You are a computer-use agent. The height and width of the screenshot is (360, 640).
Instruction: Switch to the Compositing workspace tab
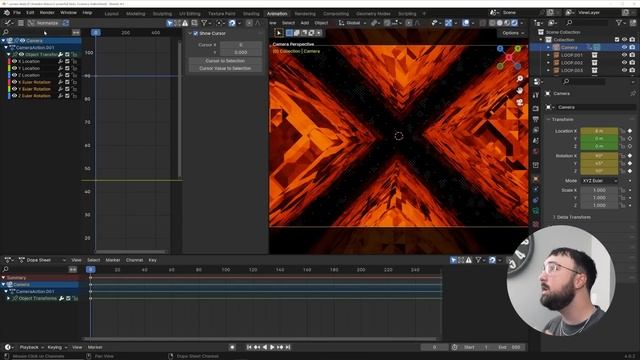click(x=336, y=13)
